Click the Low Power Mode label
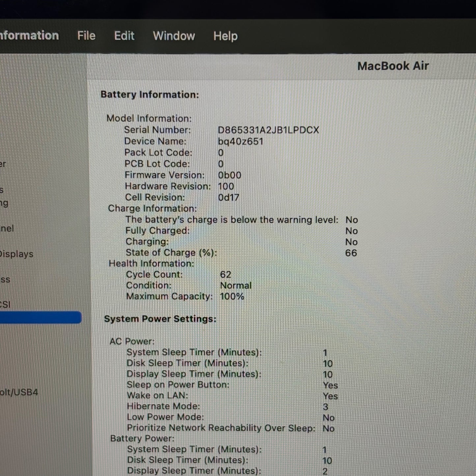Screen dimensions: 476x476 [x=165, y=417]
